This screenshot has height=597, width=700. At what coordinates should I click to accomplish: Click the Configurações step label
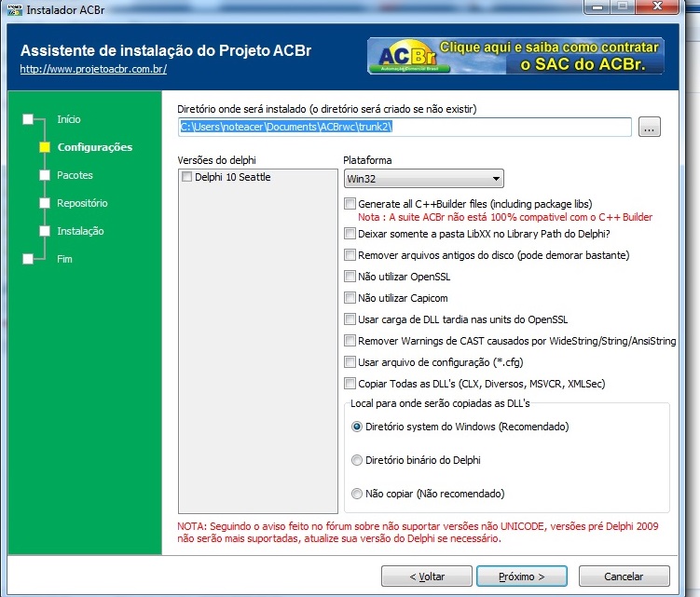[95, 147]
